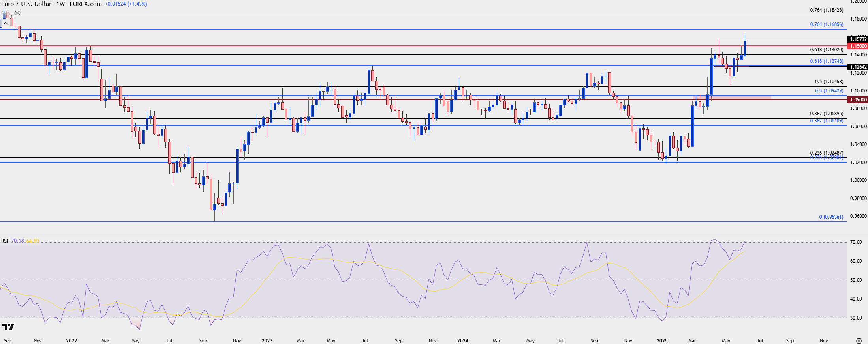Click the 0.382 (1.06895) Fibonacci label
Viewport: 868px width, 344px height.
click(826, 114)
